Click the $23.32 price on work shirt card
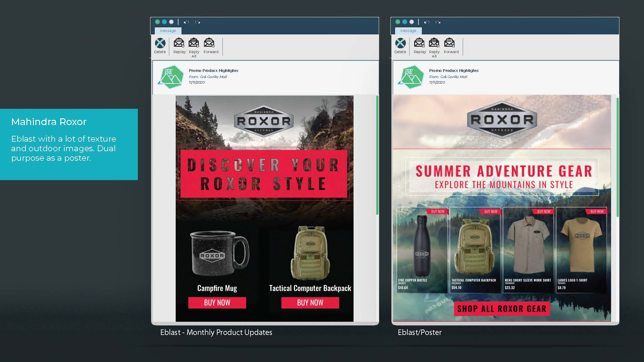The width and height of the screenshot is (644, 362). (x=510, y=288)
